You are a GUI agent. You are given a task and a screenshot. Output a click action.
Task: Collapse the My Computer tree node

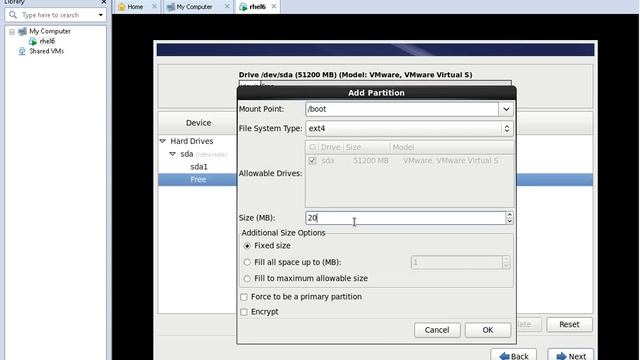[x=12, y=31]
